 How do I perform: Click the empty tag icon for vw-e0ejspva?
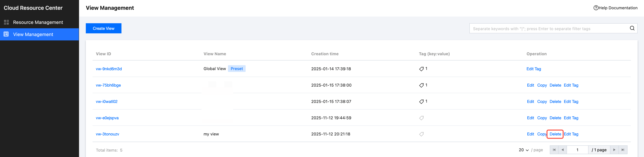click(x=421, y=118)
